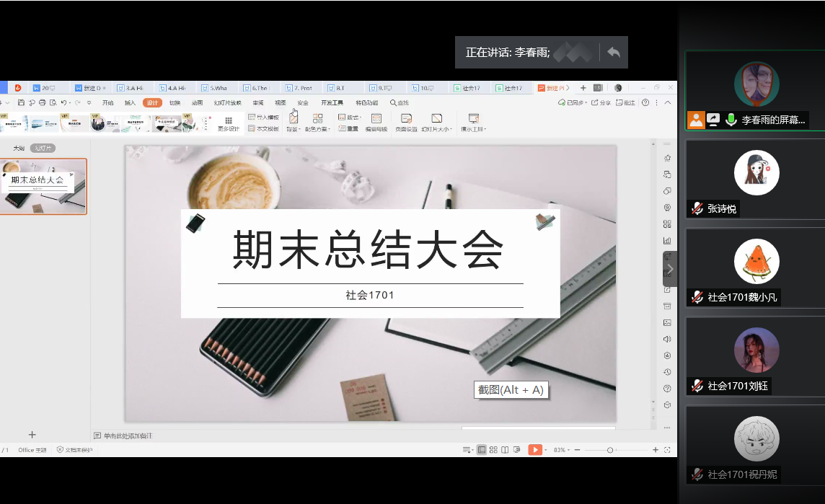
Task: Click the 重置 reset button in ribbon
Action: point(348,129)
